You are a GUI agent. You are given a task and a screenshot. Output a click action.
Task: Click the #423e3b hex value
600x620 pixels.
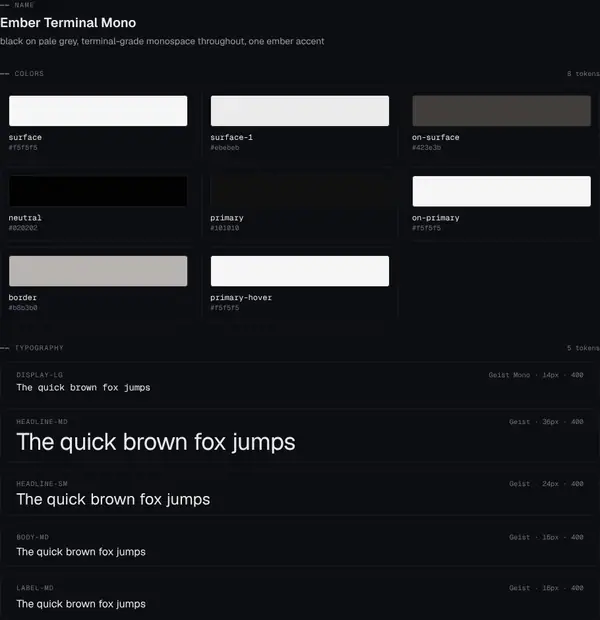(426, 147)
